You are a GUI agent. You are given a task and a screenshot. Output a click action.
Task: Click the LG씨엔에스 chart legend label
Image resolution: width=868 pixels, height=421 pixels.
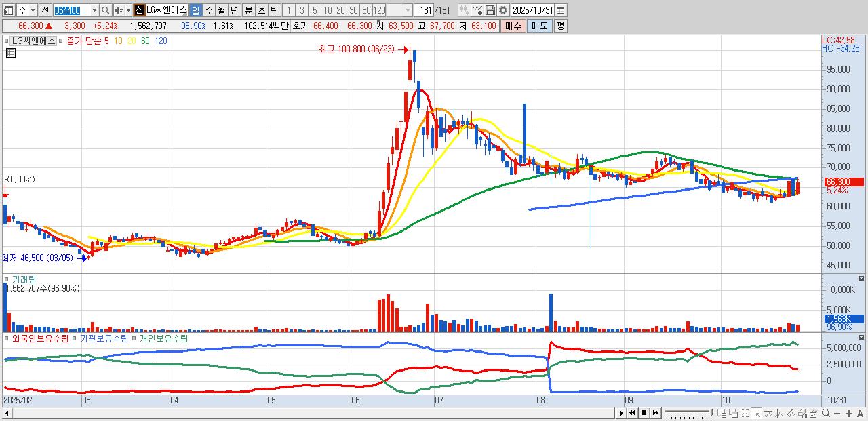pyautogui.click(x=33, y=41)
